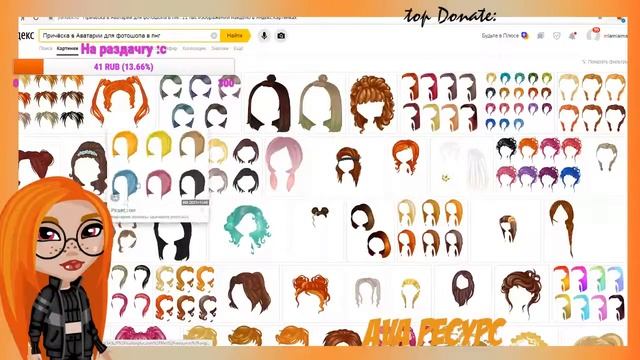Screen dimensions: 640x360
Task: Select the Картинки tab
Action: point(67,49)
